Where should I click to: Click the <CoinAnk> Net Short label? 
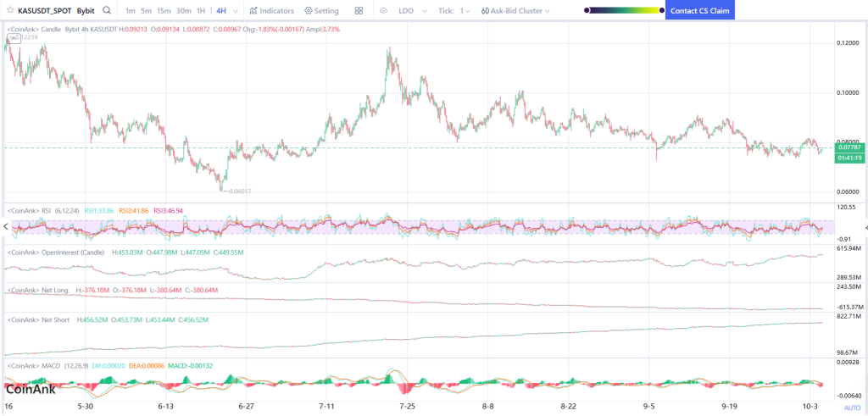coord(37,319)
